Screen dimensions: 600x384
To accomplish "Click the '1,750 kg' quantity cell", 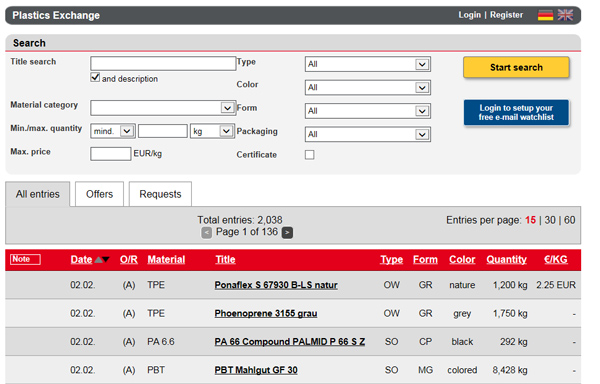I will [x=510, y=313].
